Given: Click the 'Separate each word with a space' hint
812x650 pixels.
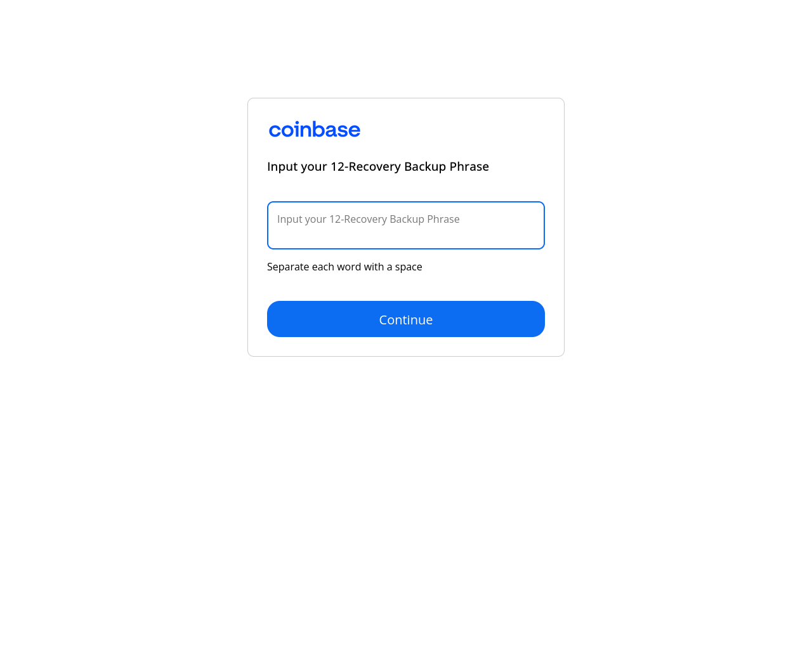Looking at the screenshot, I should tap(344, 267).
